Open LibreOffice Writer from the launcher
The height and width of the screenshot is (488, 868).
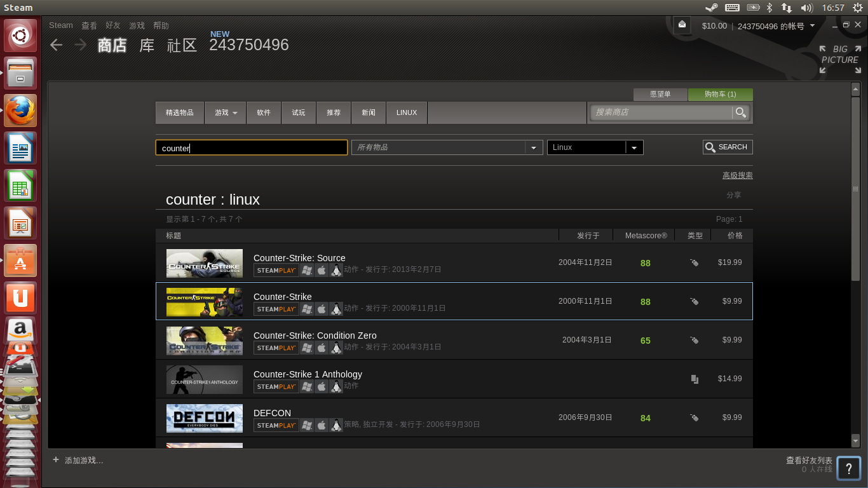pos(20,148)
